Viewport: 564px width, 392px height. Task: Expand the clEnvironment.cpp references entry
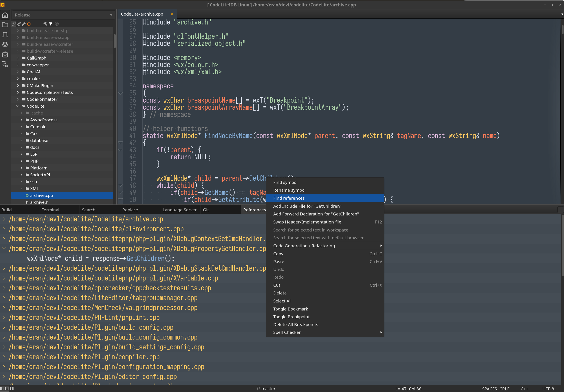pyautogui.click(x=4, y=229)
